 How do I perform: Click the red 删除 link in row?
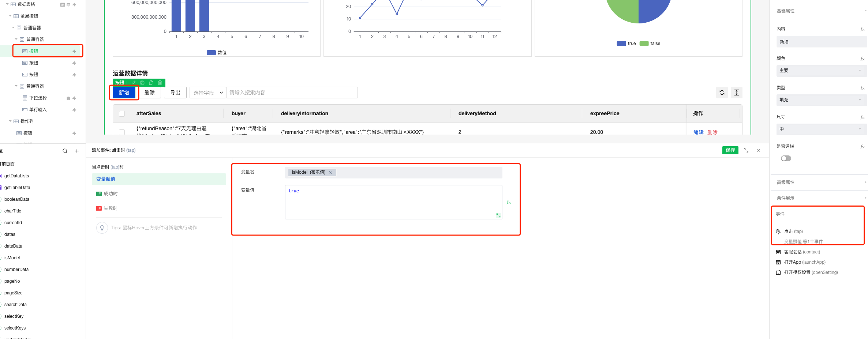tap(712, 132)
